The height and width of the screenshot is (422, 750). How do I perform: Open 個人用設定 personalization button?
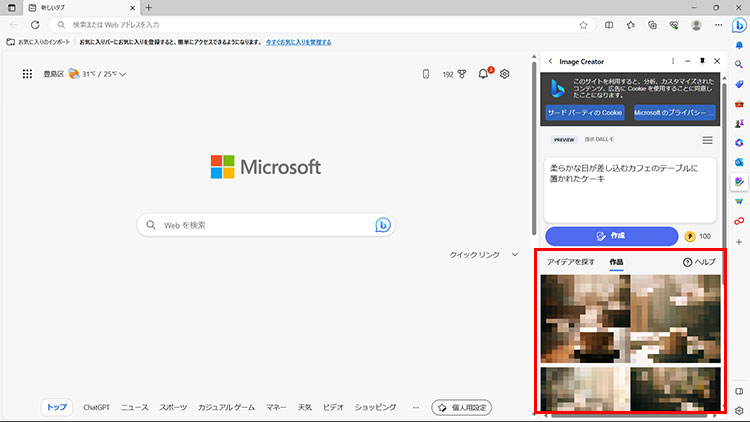click(x=461, y=407)
